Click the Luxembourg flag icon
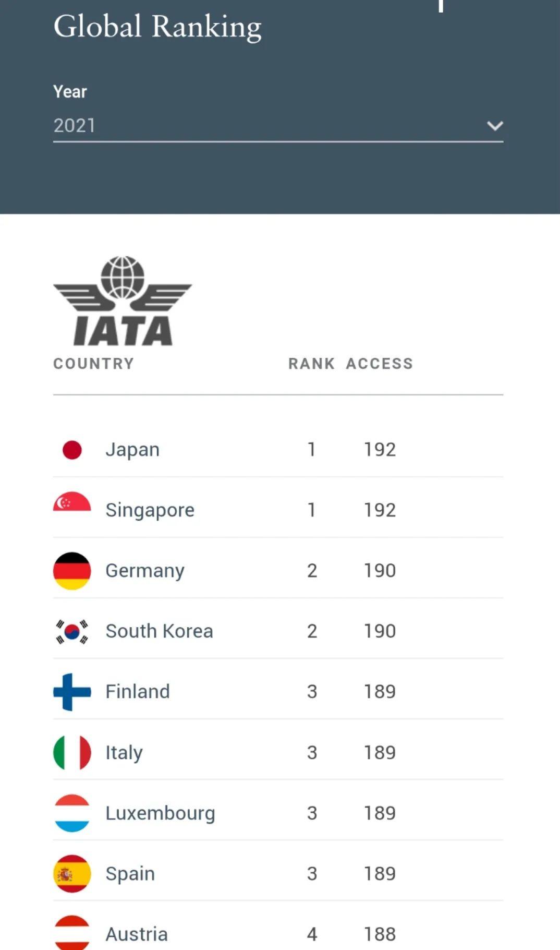Viewport: 560px width, 950px height. [72, 813]
